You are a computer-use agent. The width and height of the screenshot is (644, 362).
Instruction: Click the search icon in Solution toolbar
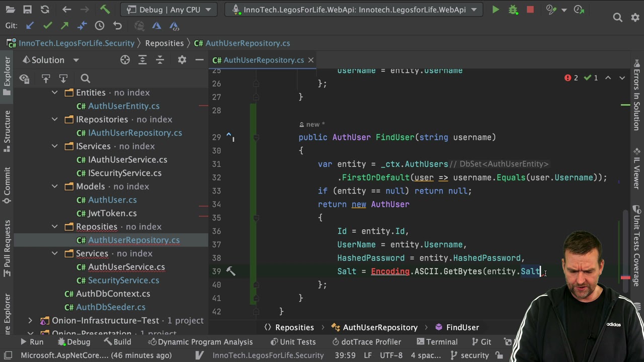85,78
